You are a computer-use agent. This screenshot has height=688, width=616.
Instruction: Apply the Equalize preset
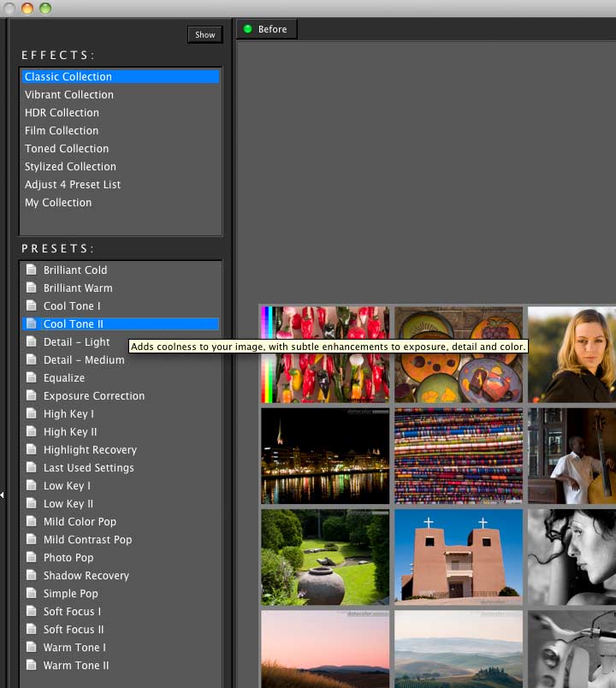[121, 377]
